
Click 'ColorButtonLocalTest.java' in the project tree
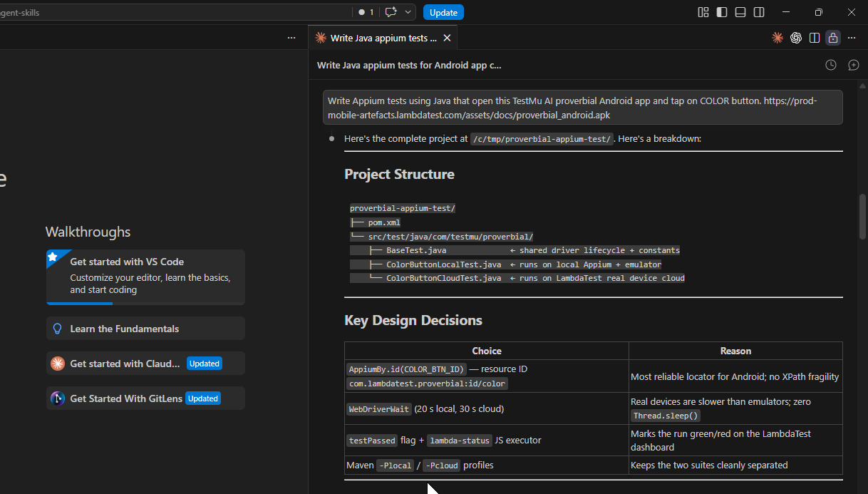[444, 264]
